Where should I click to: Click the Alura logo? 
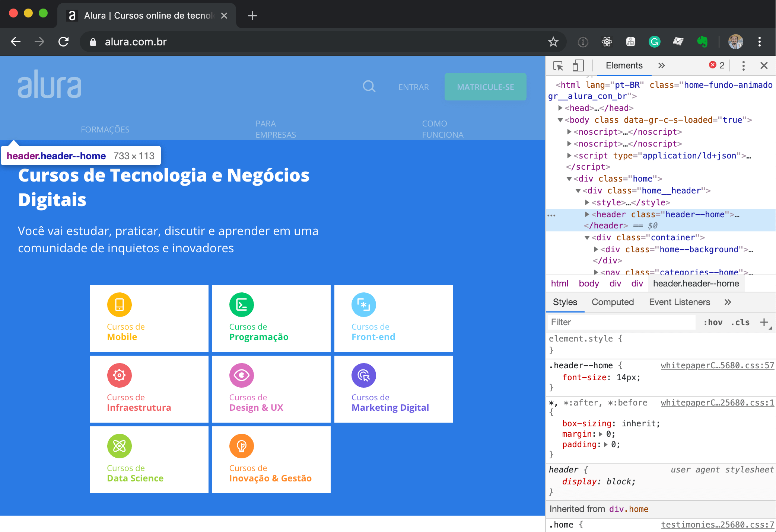point(50,84)
